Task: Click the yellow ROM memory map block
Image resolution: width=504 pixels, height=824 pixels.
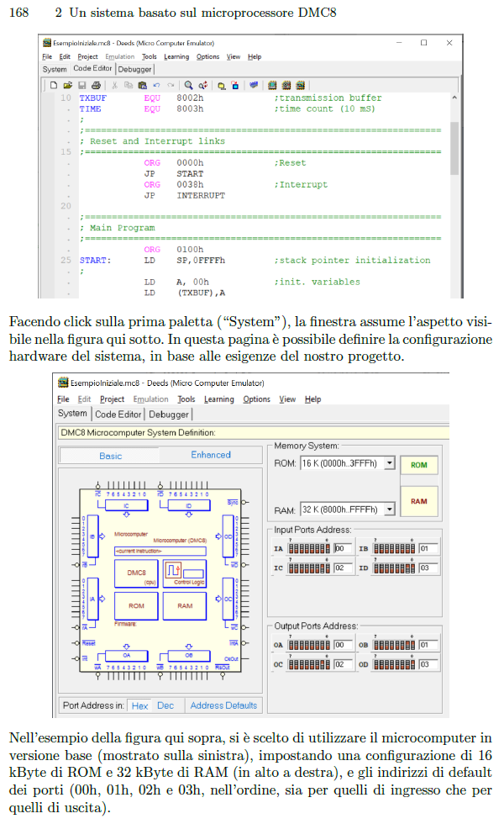Action: coord(419,465)
